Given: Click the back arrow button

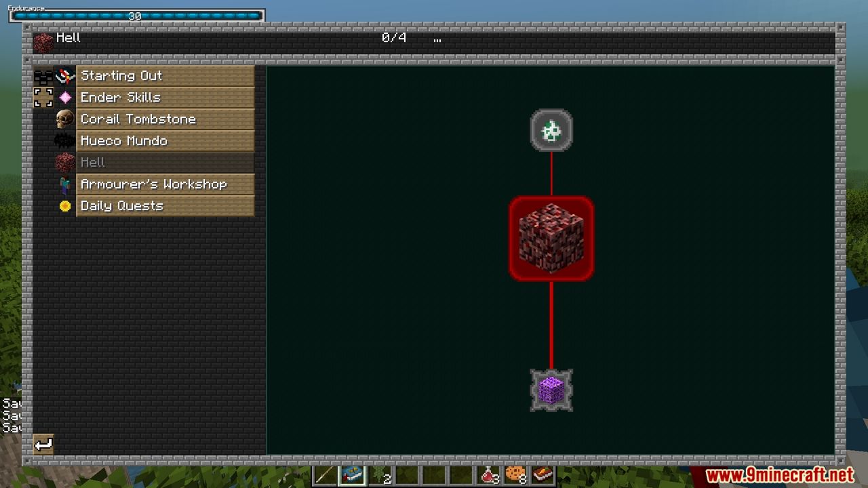Looking at the screenshot, I should [43, 445].
